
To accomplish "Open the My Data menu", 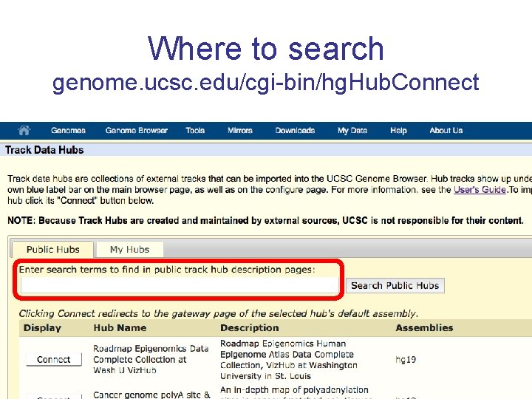I will pos(352,131).
